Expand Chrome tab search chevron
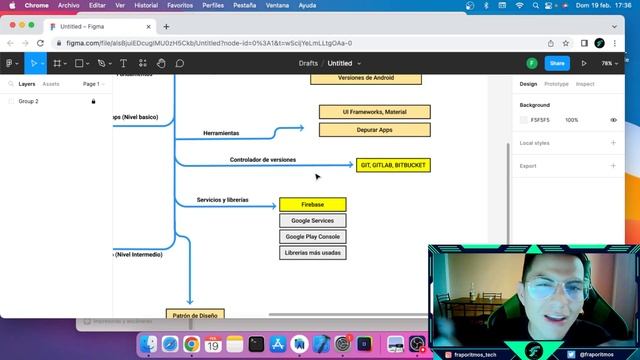 pos(614,27)
